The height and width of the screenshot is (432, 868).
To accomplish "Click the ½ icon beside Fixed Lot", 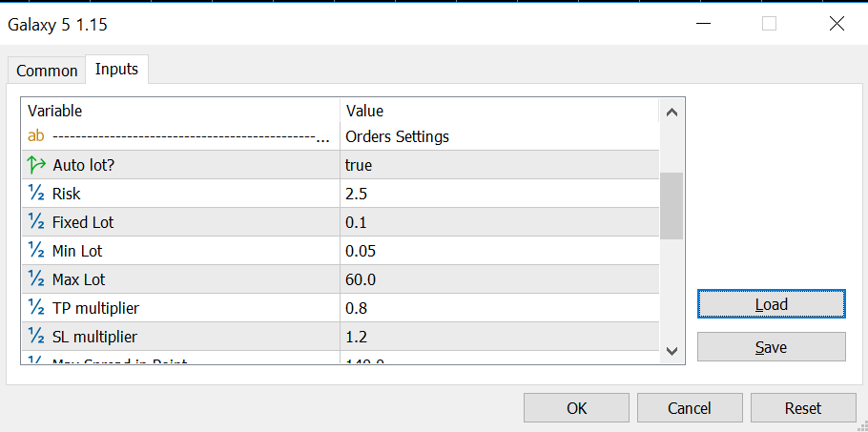I will (36, 222).
